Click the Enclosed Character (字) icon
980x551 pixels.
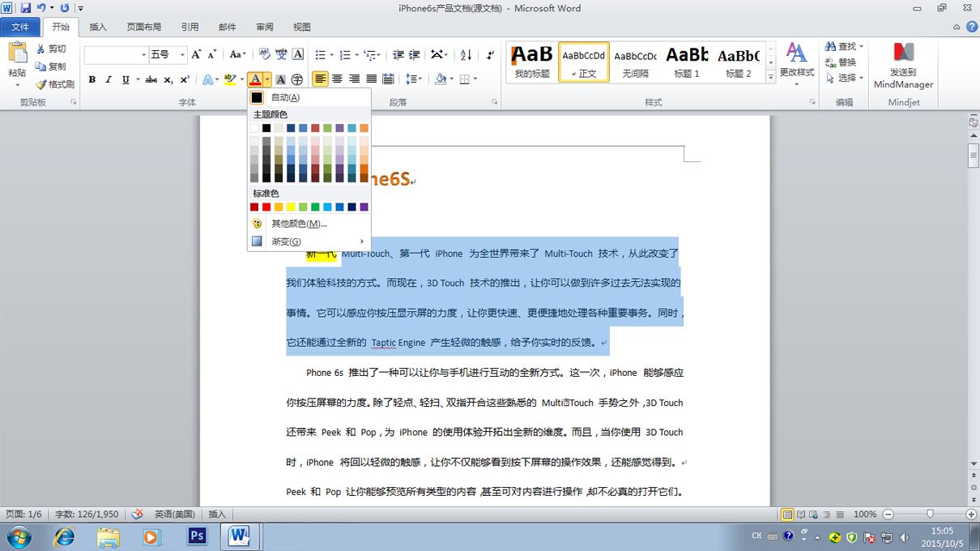click(297, 79)
